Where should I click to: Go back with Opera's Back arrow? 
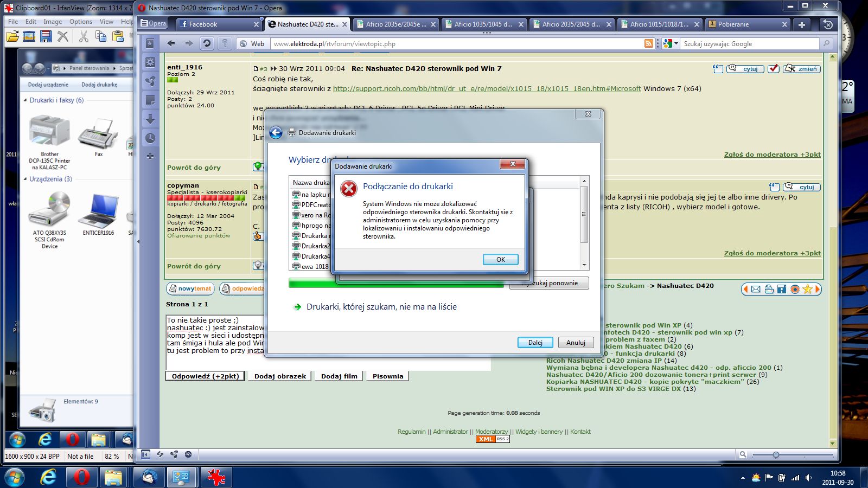[x=171, y=43]
